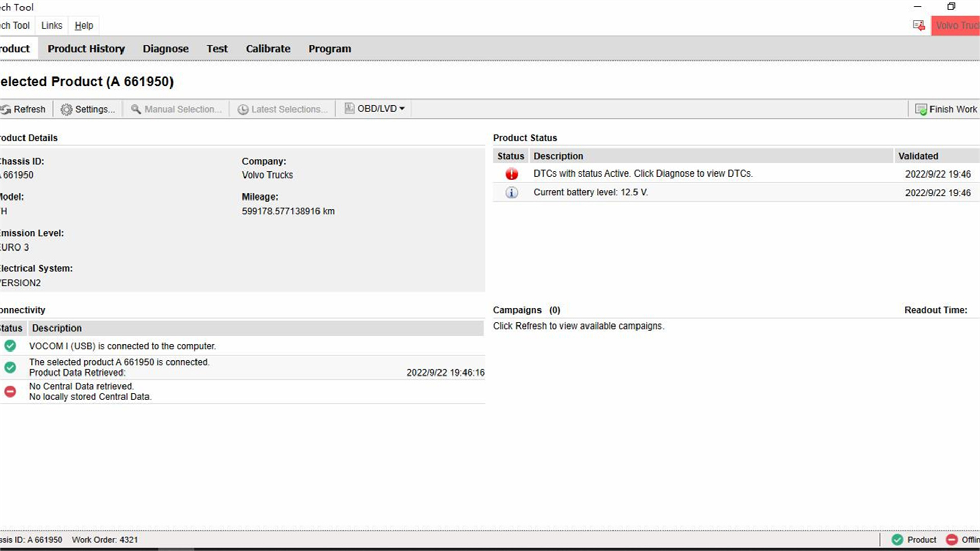The image size is (980, 551).
Task: Open the Help menu
Action: [84, 26]
